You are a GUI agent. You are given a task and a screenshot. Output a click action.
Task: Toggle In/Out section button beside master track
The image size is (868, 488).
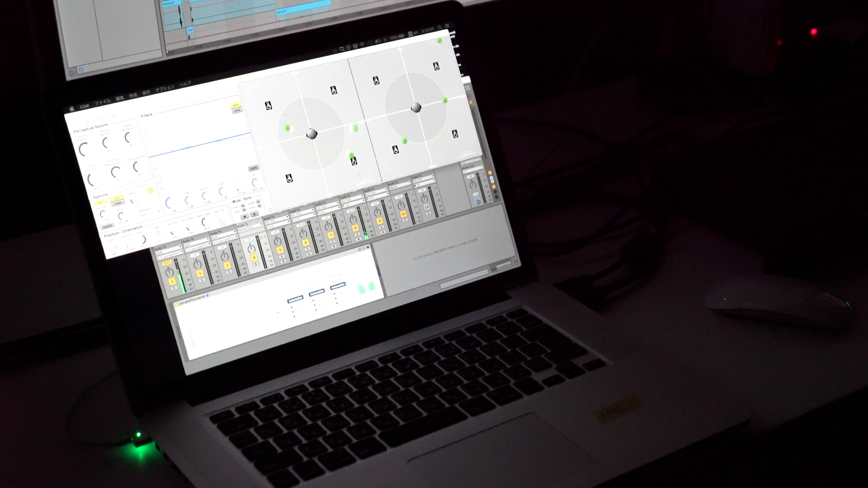point(491,173)
